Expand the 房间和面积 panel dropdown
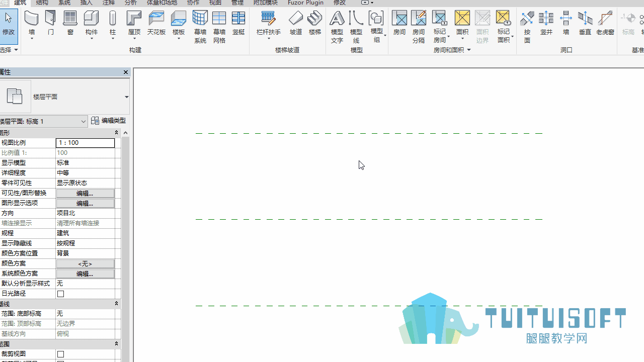This screenshot has width=644, height=362. coord(469,50)
